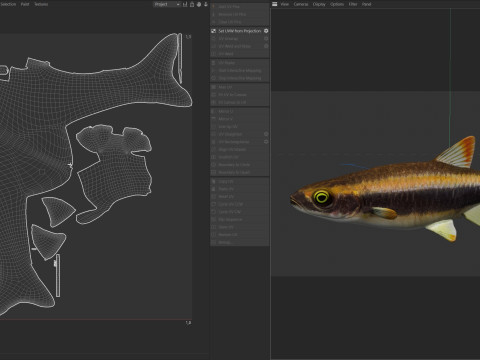The width and height of the screenshot is (480, 360).
Task: Choose the UV Rectangularize command
Action: (240, 142)
